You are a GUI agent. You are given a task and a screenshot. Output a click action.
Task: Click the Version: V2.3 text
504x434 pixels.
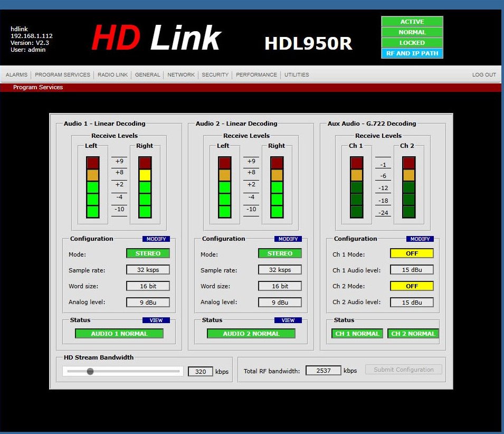coord(30,43)
